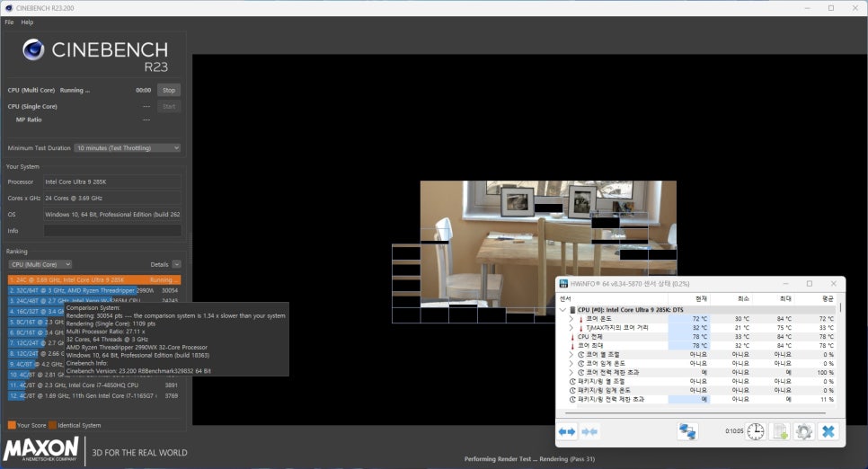The width and height of the screenshot is (868, 469).
Task: Click the HWiNFO sensor list vertical scrollbar
Action: (x=841, y=359)
